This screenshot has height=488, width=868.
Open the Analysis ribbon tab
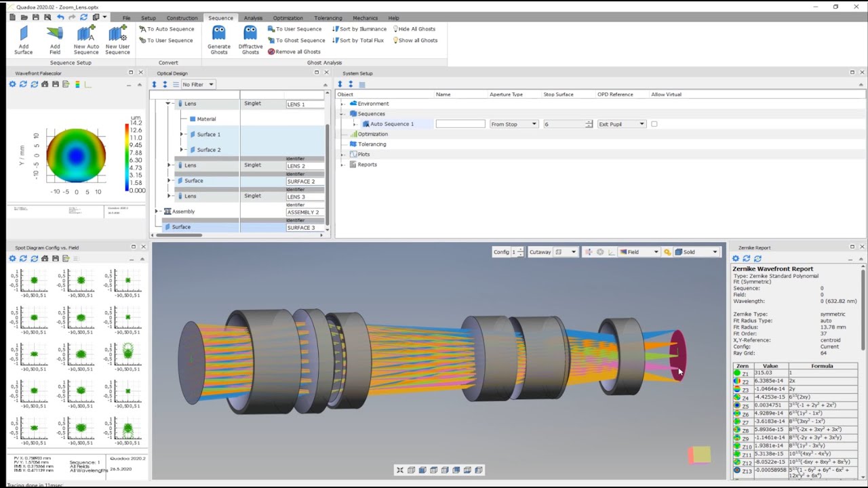click(253, 18)
